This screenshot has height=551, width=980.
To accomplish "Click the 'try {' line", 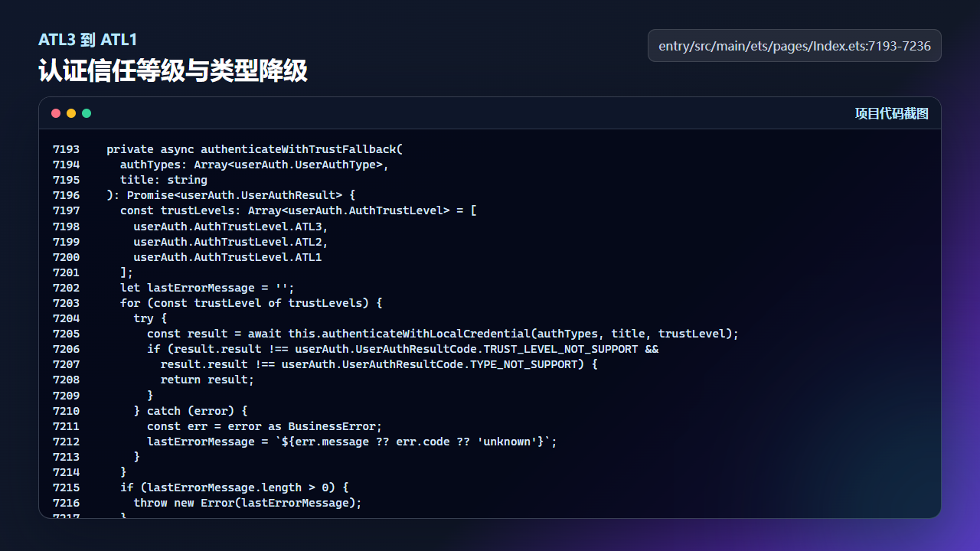I will click(x=150, y=318).
